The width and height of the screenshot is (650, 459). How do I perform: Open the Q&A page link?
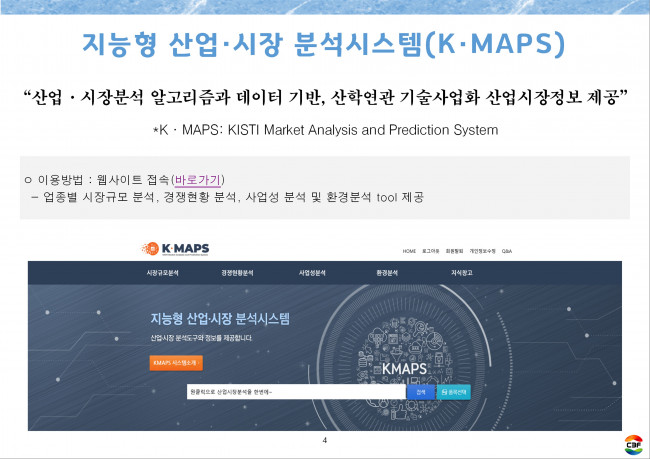[x=507, y=251]
